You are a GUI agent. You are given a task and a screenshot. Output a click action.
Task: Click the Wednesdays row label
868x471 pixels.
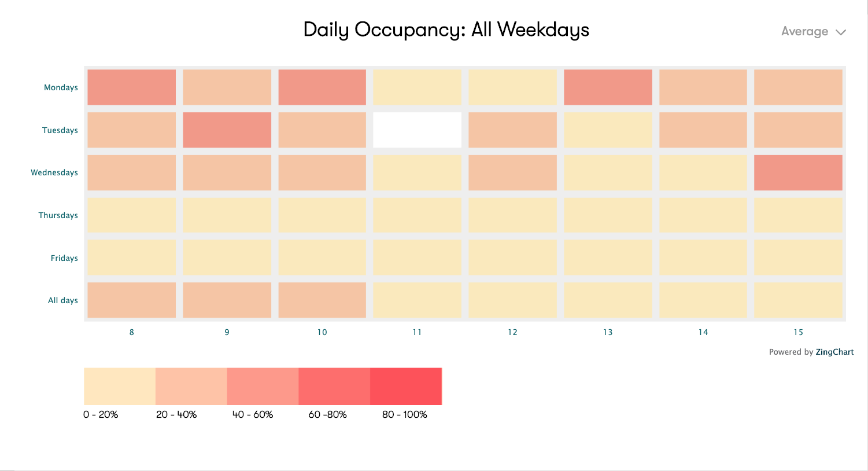54,172
